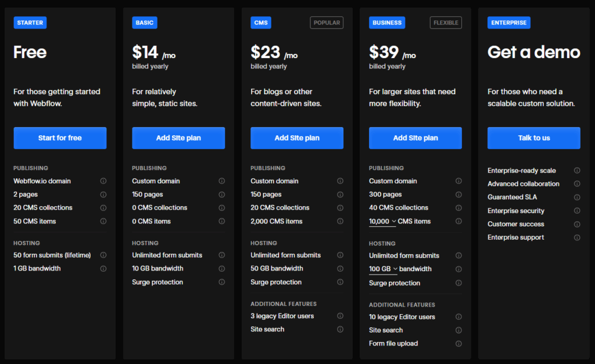Click the POPULAR tag
This screenshot has width=595, height=364.
(327, 23)
